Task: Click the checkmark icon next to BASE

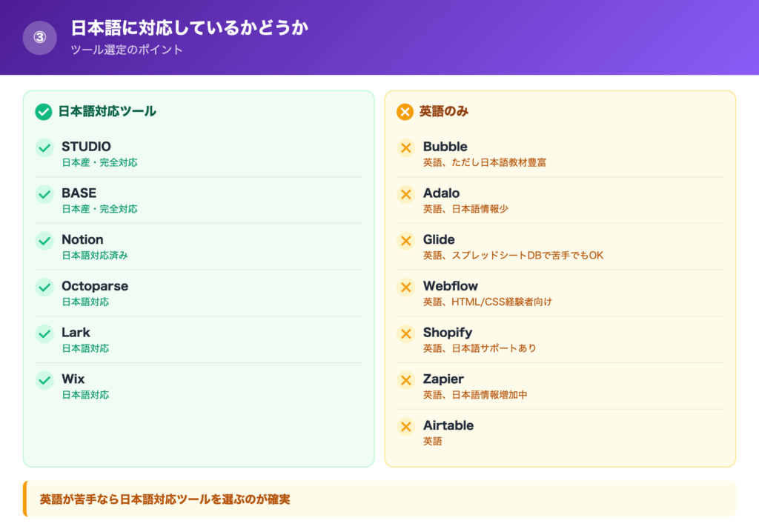Action: click(x=44, y=195)
